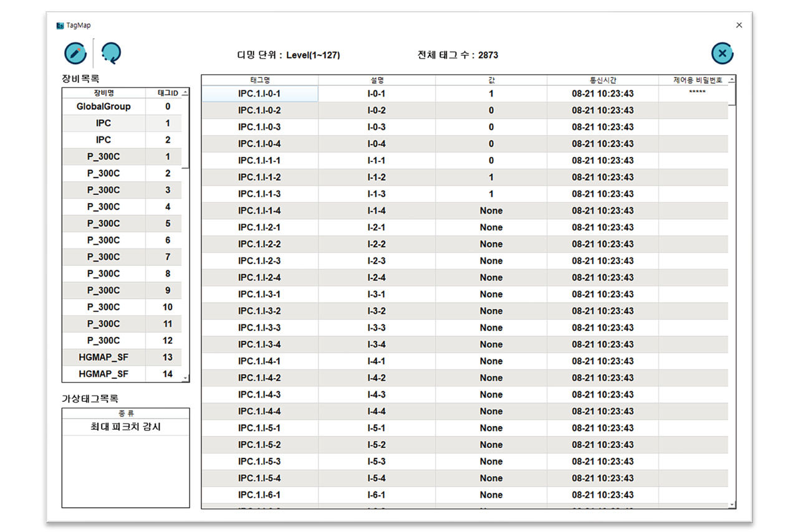Click the timestamp in the IPC.1.I-5-3 row
The height and width of the screenshot is (532, 798).
tap(603, 462)
